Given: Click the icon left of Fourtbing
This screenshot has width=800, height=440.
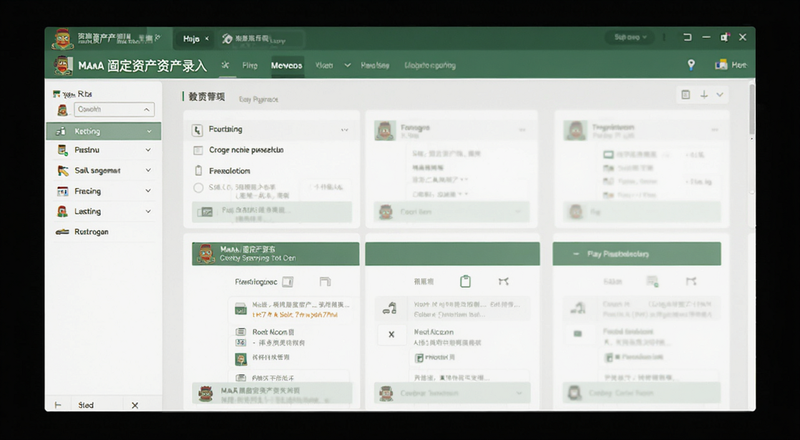Looking at the screenshot, I should tap(197, 130).
